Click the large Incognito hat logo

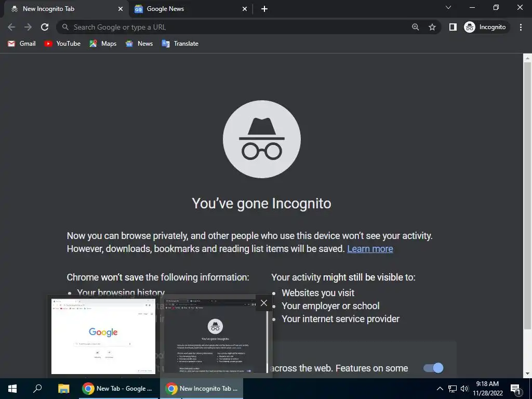click(x=262, y=139)
